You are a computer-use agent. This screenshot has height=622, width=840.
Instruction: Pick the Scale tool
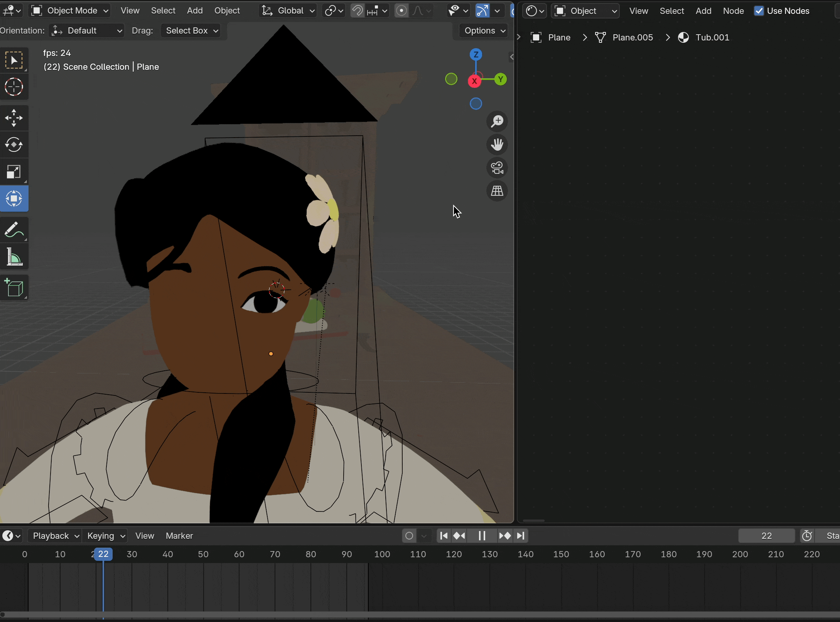point(14,172)
